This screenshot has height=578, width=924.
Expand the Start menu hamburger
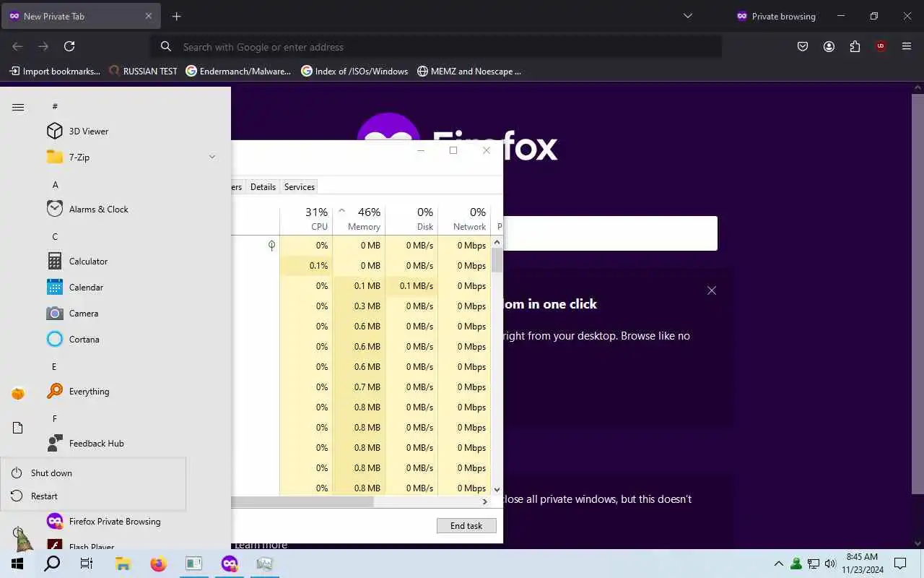[18, 107]
